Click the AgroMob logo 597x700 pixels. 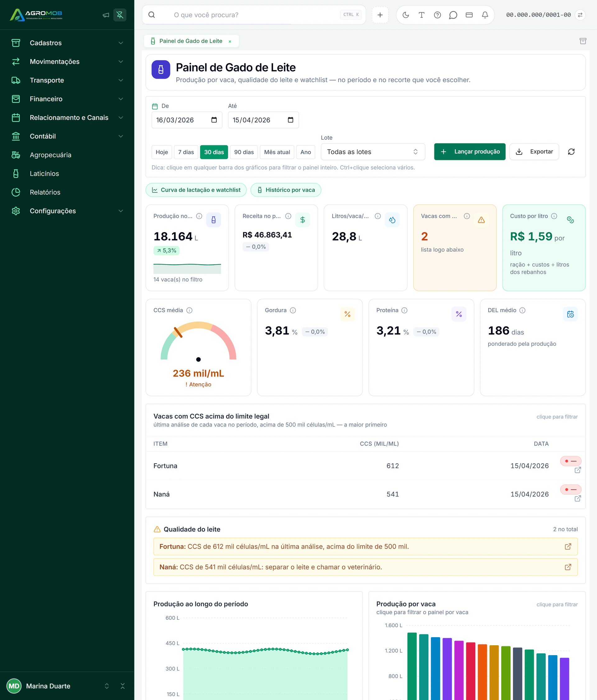36,15
